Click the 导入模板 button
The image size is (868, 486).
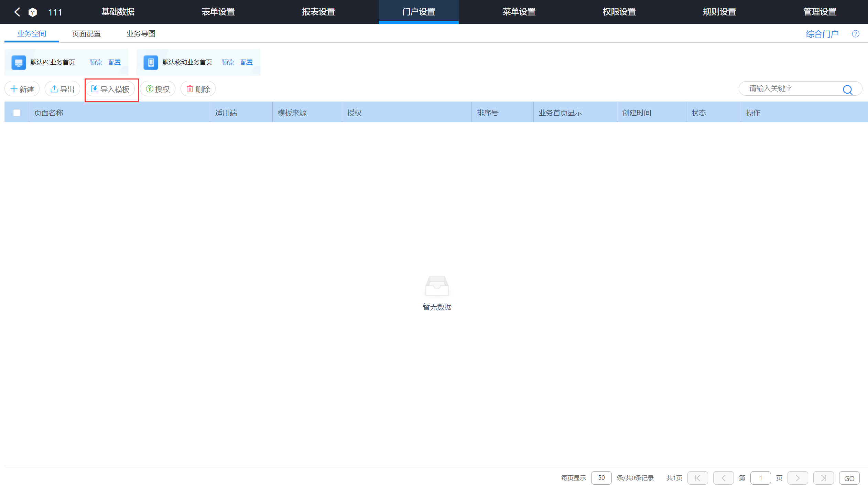pos(111,89)
